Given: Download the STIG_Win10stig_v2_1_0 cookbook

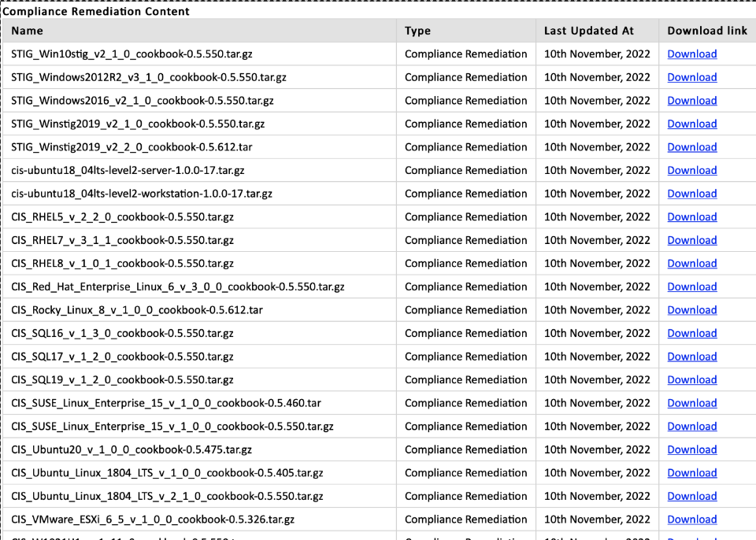Looking at the screenshot, I should (691, 54).
